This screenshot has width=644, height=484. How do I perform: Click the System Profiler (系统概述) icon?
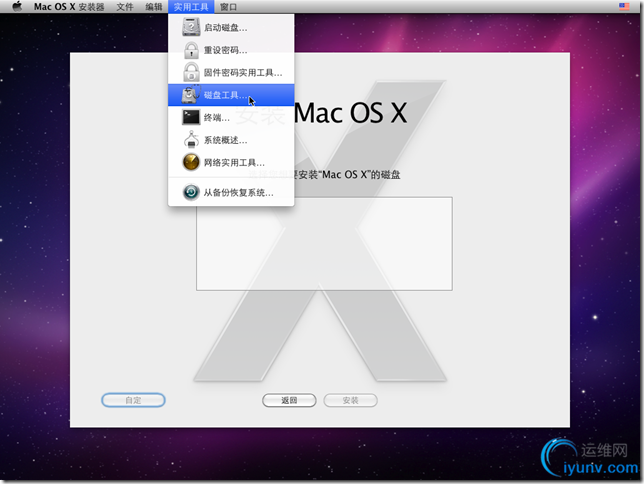click(191, 140)
